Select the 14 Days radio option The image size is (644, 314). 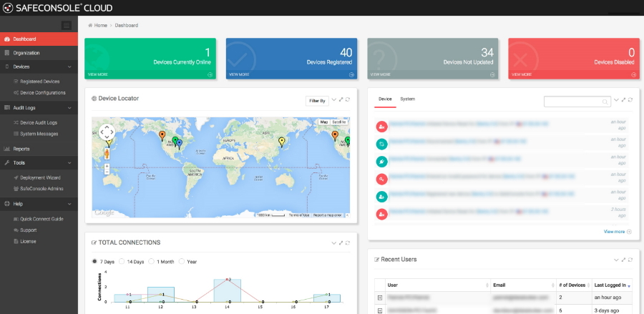pos(122,262)
